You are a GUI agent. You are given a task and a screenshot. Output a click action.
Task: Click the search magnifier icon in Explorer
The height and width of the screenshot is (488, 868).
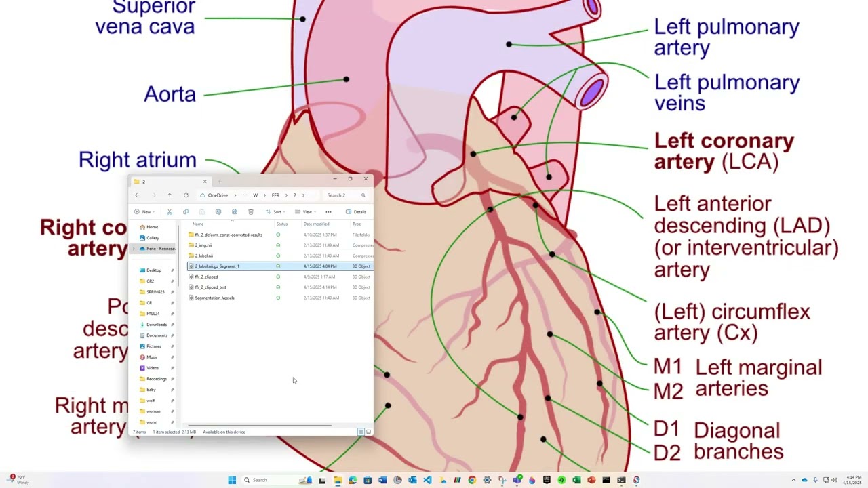click(x=363, y=195)
